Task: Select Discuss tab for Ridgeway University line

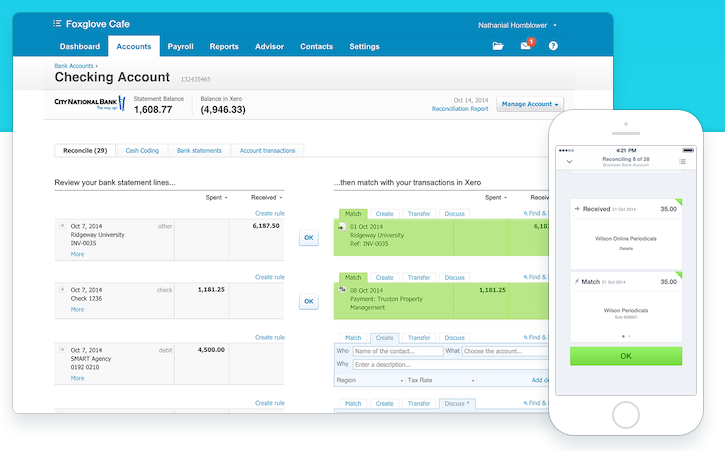Action: [455, 214]
